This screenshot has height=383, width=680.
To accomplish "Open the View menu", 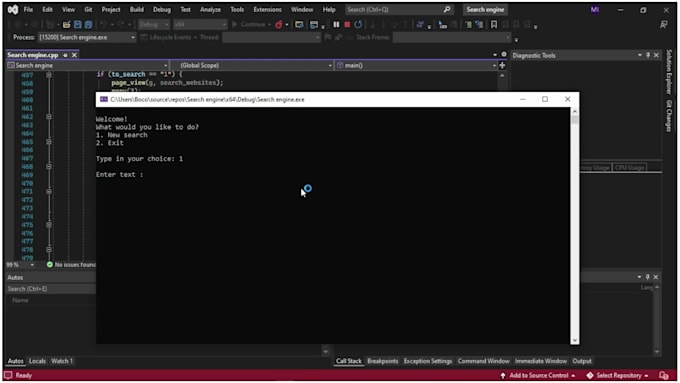I will (x=68, y=10).
